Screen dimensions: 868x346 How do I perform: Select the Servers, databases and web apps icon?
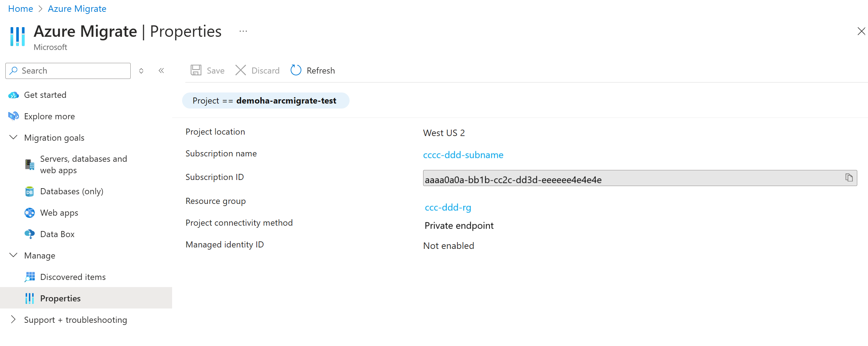click(29, 164)
